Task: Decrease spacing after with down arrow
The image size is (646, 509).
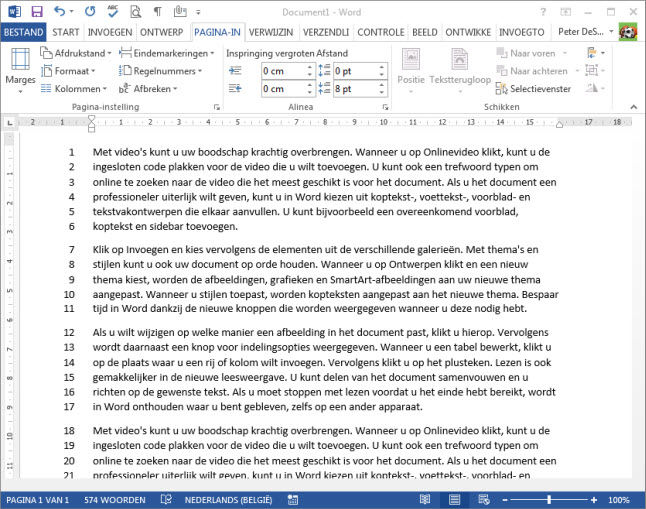Action: tap(382, 93)
